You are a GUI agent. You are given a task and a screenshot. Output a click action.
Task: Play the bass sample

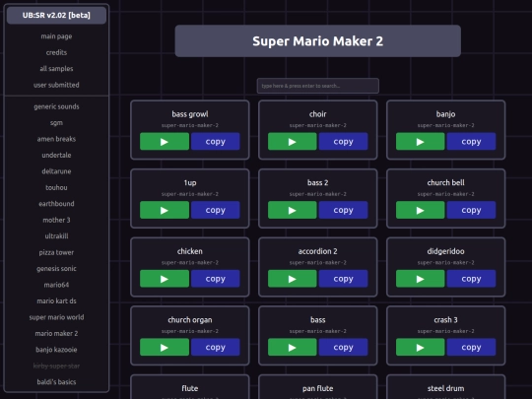pos(293,347)
